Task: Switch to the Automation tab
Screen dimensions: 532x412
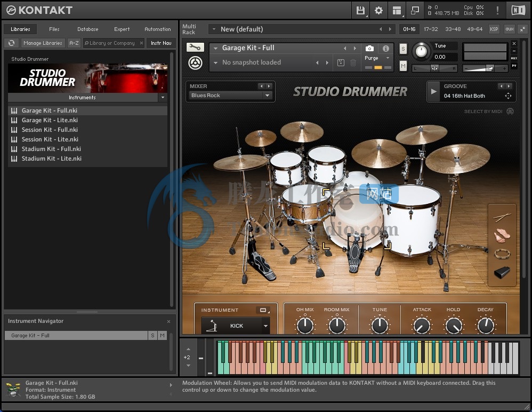Action: pyautogui.click(x=158, y=29)
